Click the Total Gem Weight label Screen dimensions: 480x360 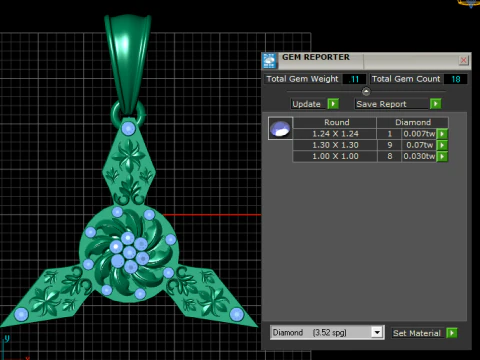[x=302, y=79]
